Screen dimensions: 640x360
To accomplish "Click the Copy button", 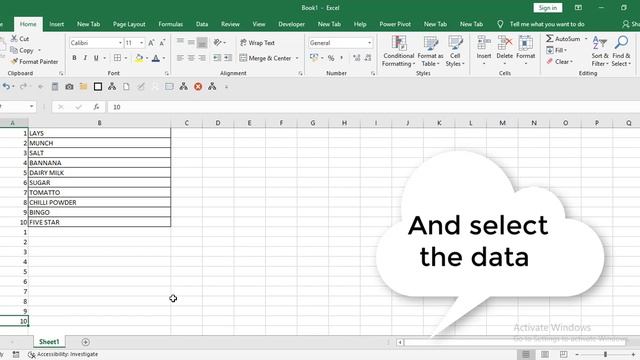I will click(22, 50).
